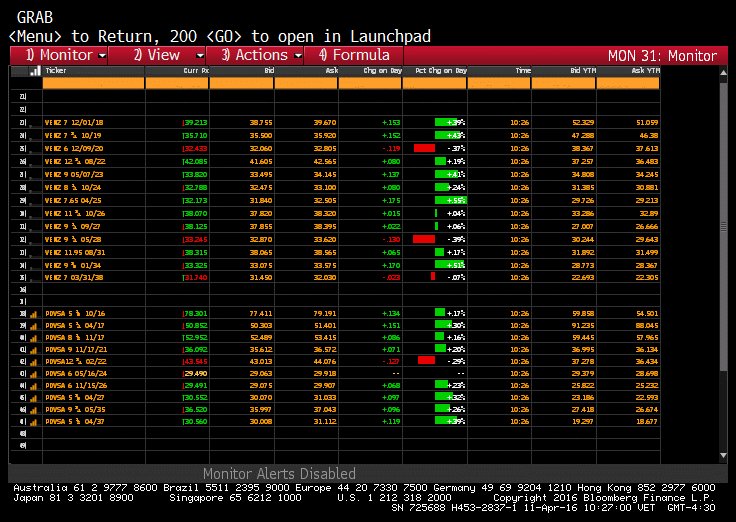Click chart icon beside PDVSA 9 ¾ 05/35
The image size is (736, 522).
(x=35, y=409)
